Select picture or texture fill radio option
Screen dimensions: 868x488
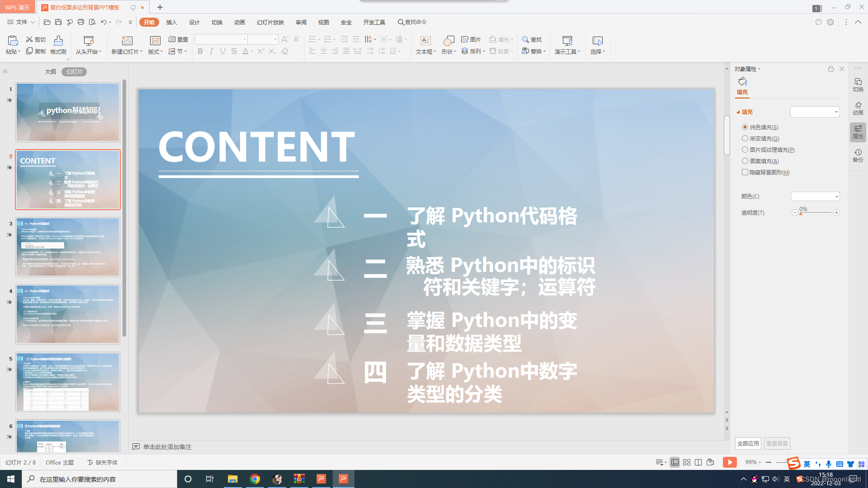745,150
